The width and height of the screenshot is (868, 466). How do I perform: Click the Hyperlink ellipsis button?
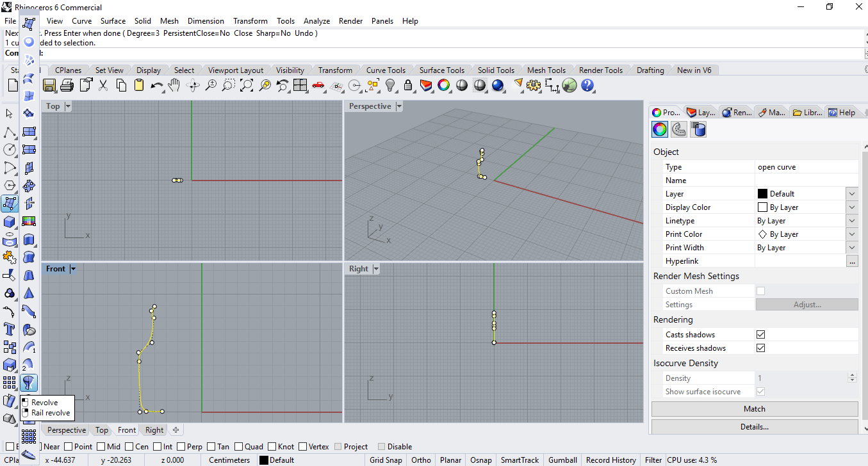[852, 261]
